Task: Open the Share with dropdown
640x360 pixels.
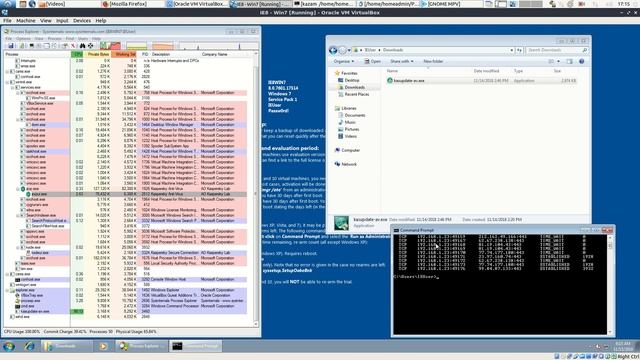Action: [402, 61]
